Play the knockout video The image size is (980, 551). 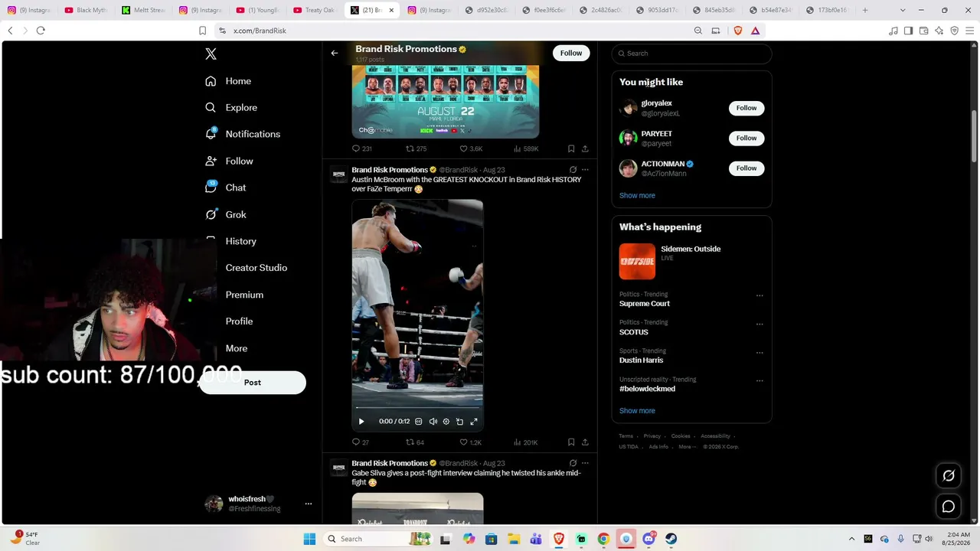[x=361, y=422]
